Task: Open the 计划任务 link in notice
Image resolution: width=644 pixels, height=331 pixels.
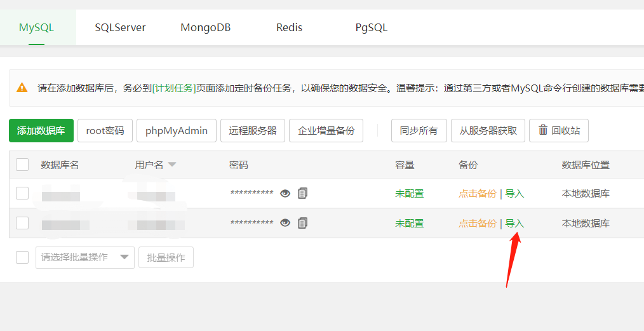Action: click(x=174, y=88)
